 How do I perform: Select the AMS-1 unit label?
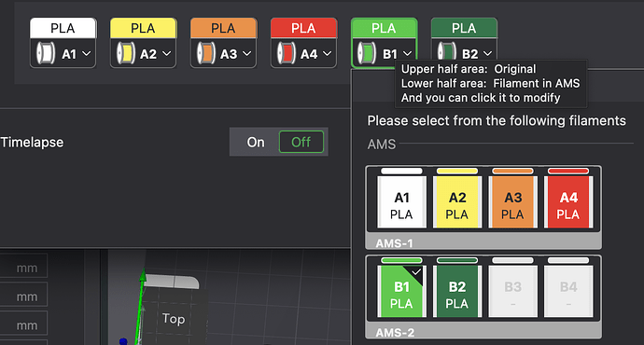pyautogui.click(x=394, y=243)
